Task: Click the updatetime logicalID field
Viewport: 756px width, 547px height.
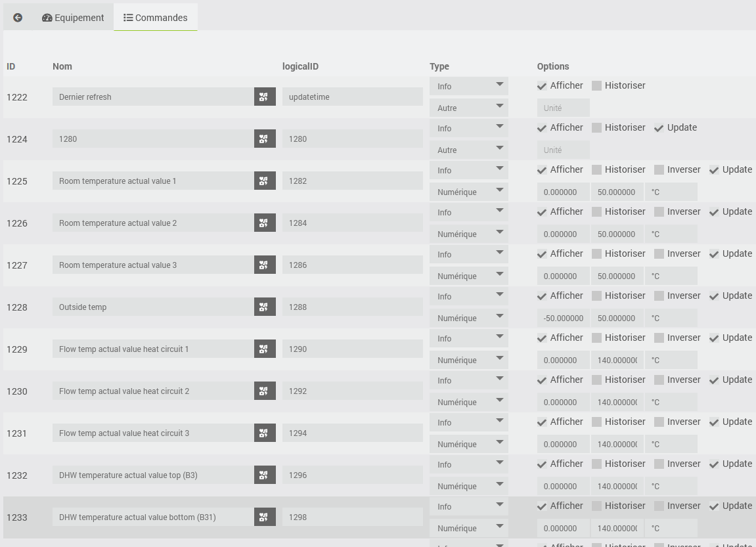Action: coord(352,97)
